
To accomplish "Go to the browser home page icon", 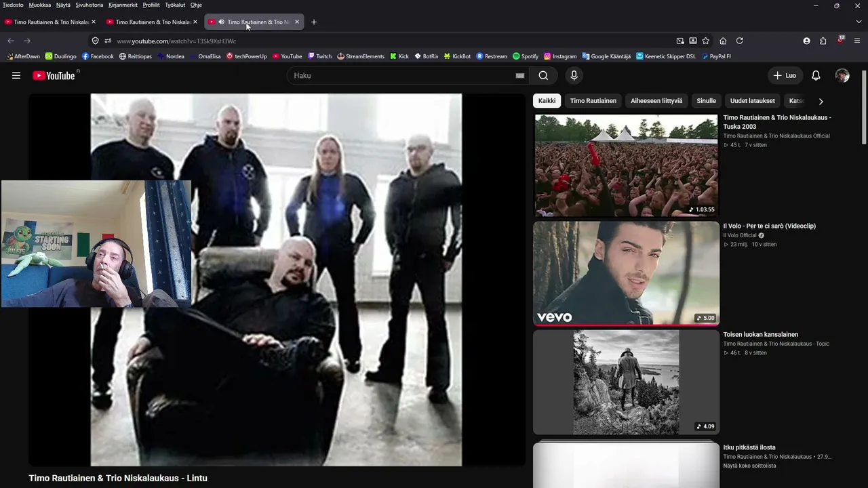I will [x=723, y=41].
